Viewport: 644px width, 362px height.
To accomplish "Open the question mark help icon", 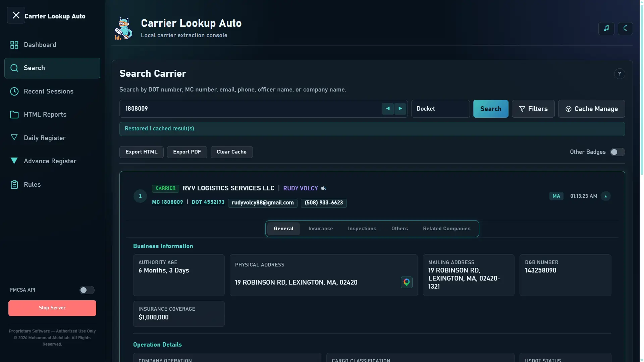I will (619, 74).
